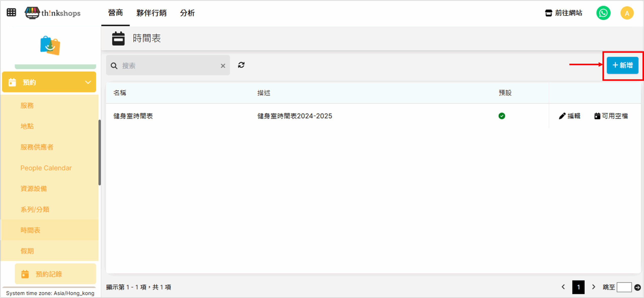Click the WhatsApp icon in header
644x298 pixels.
pyautogui.click(x=603, y=13)
